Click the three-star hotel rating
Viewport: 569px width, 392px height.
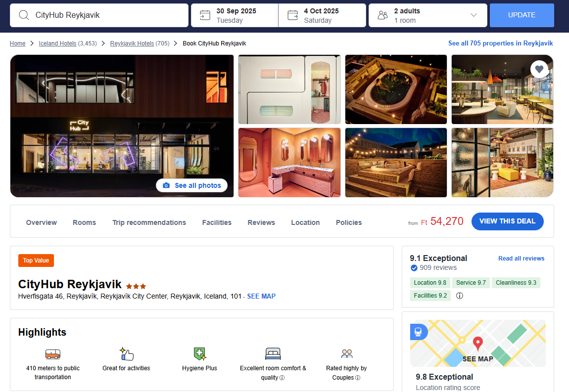[x=136, y=286]
